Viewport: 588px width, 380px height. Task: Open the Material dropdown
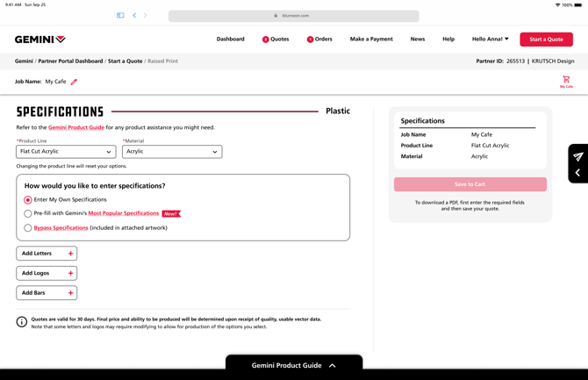[172, 152]
